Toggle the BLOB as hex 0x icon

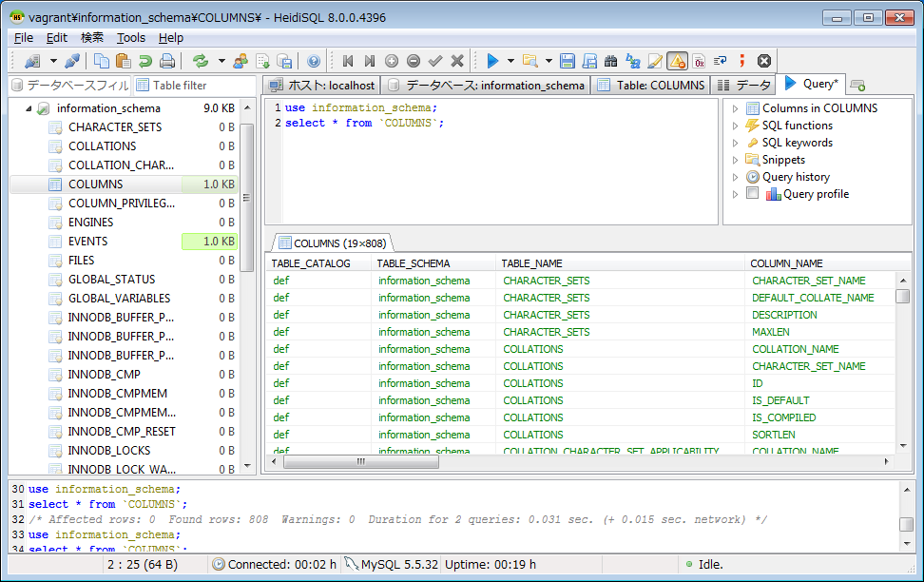click(x=699, y=61)
